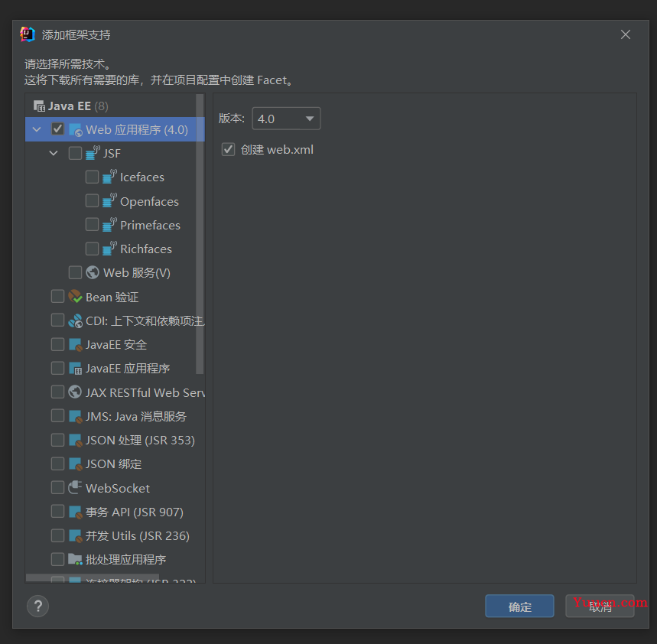Enable the Richfaces checkbox

(x=92, y=249)
